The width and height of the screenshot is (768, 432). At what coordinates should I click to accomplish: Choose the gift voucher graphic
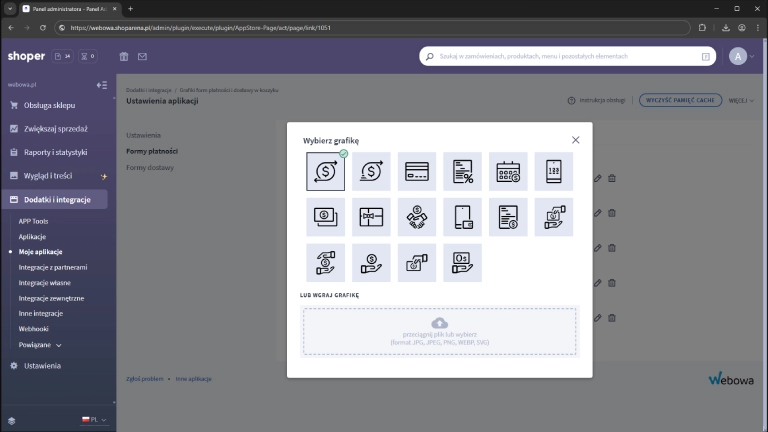click(371, 217)
